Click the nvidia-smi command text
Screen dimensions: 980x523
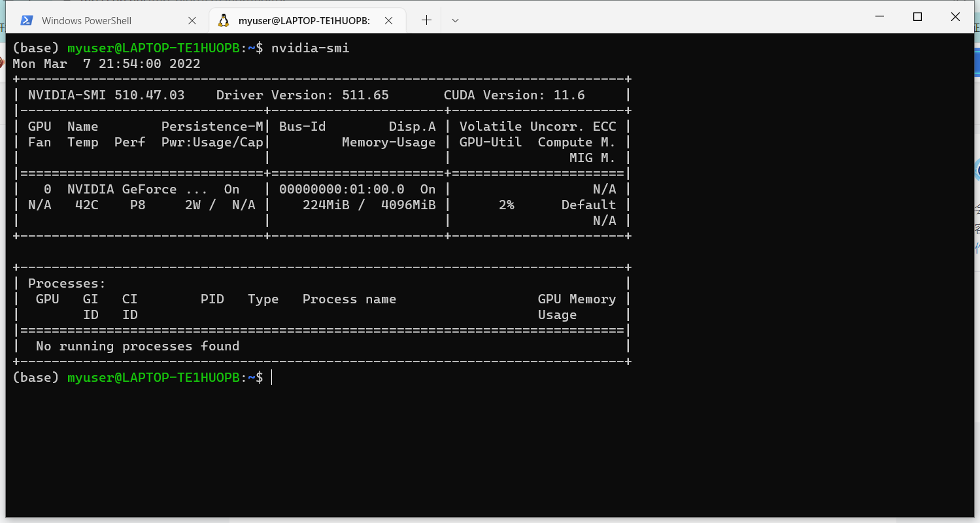click(309, 47)
